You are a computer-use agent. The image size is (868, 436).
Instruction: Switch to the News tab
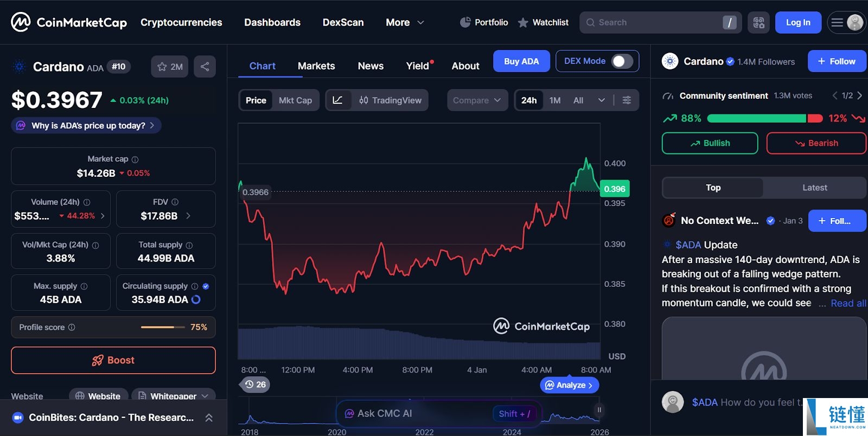[371, 66]
